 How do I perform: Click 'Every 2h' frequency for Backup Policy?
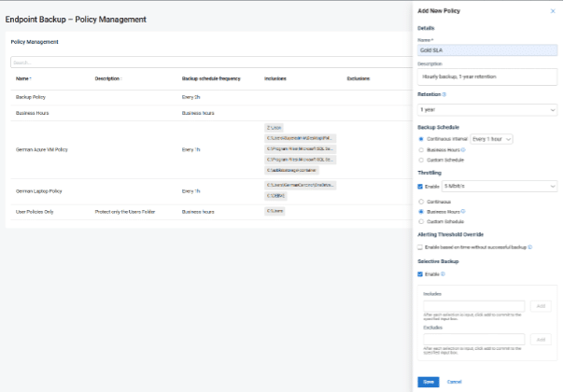tap(190, 97)
